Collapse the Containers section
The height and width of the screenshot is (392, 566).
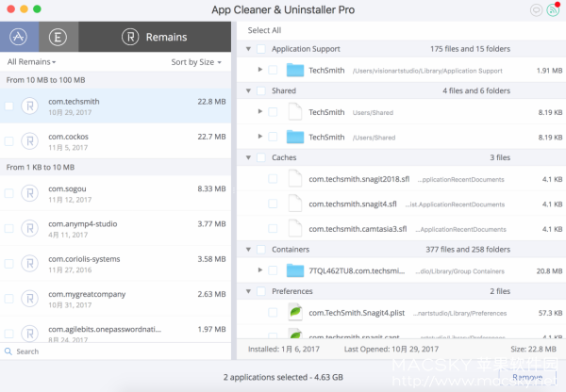(x=248, y=249)
